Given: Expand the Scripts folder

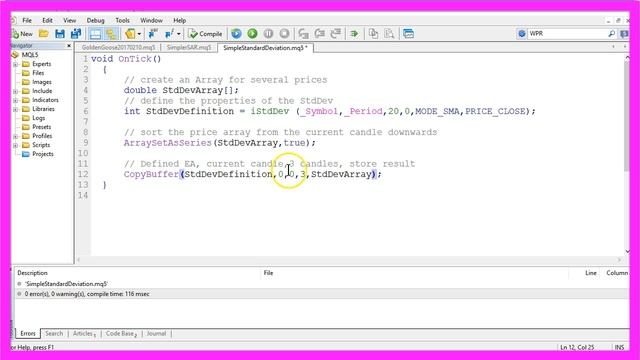Looking at the screenshot, I should click(x=16, y=145).
